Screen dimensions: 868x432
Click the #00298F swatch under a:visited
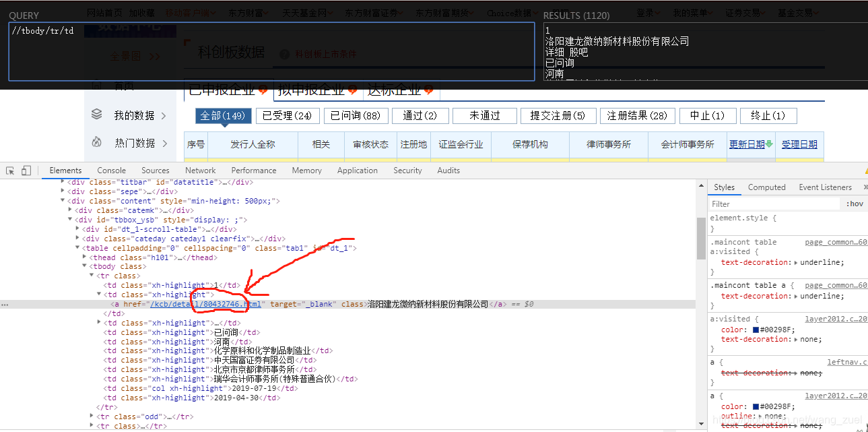pos(756,330)
